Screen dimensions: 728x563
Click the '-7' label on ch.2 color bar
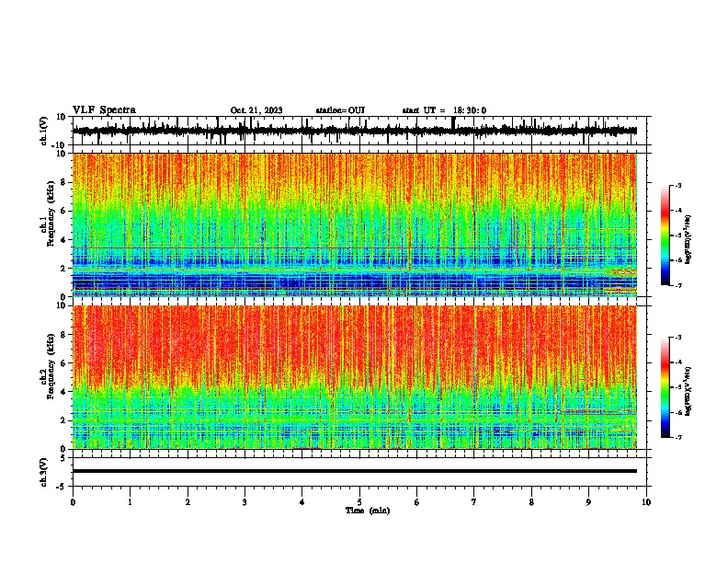pyautogui.click(x=678, y=437)
